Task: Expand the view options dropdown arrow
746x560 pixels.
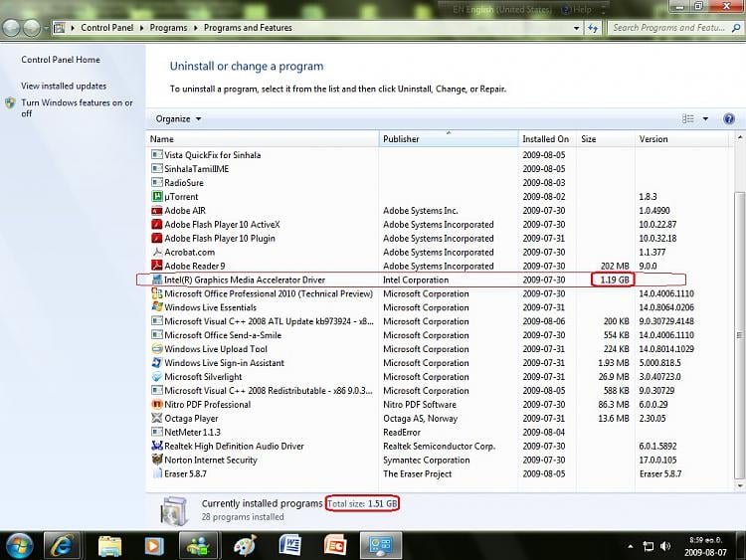Action: pyautogui.click(x=705, y=119)
